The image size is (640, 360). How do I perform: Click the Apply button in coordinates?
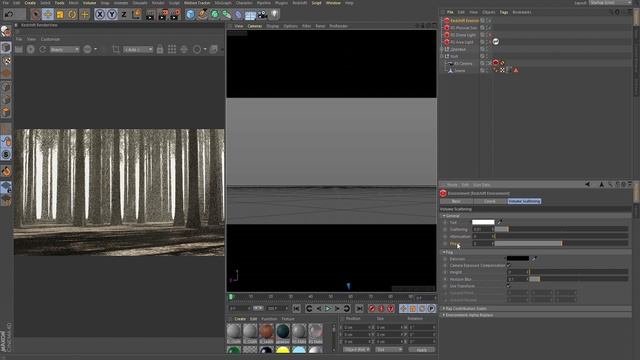coord(422,350)
